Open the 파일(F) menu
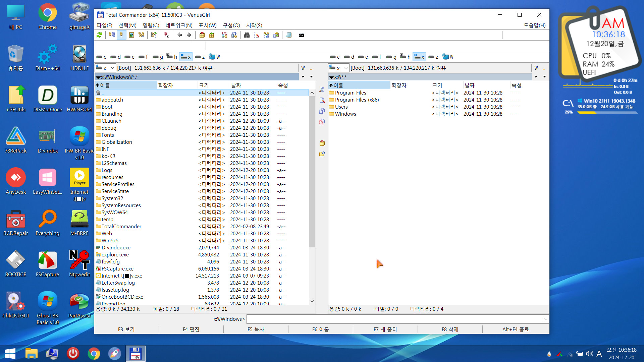This screenshot has height=362, width=644. click(x=104, y=25)
